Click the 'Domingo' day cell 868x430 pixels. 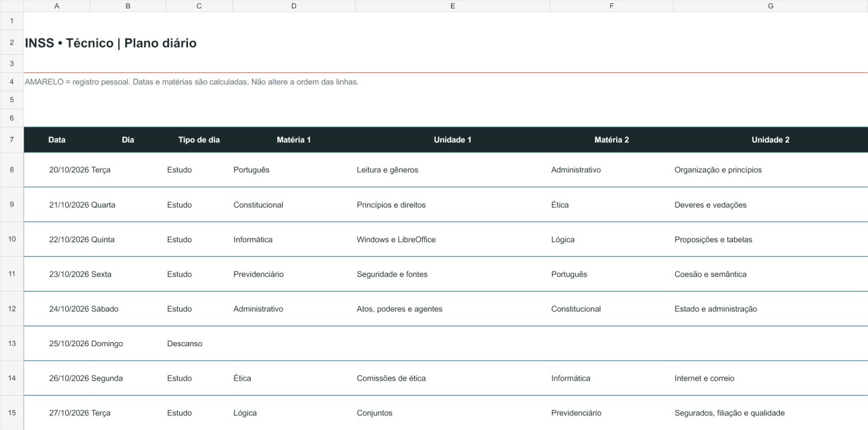pyautogui.click(x=128, y=343)
